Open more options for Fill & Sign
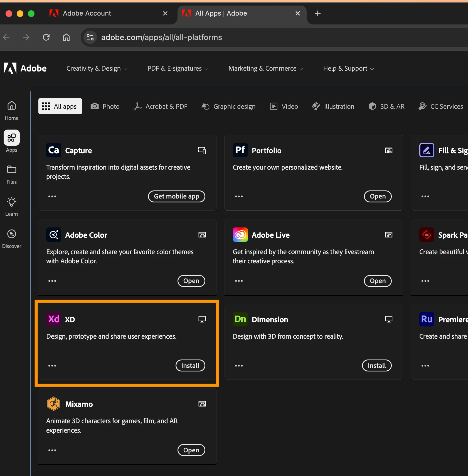This screenshot has height=476, width=468. tap(425, 196)
